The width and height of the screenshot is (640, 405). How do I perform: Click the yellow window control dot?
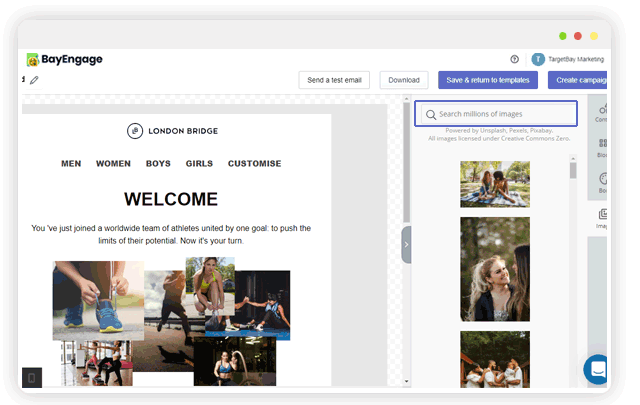[x=594, y=36]
